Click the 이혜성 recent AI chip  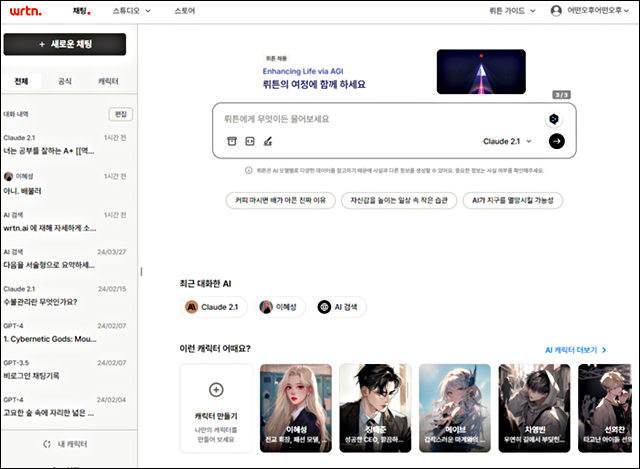point(280,307)
